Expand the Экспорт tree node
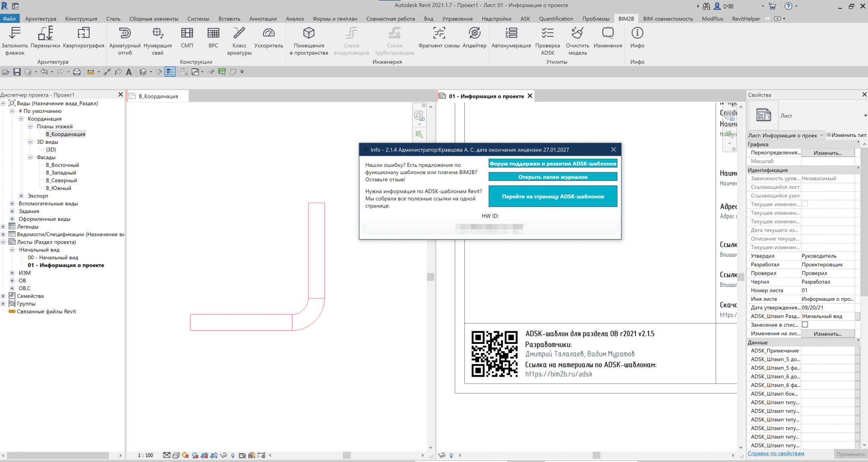This screenshot has height=462, width=868. click(x=21, y=196)
